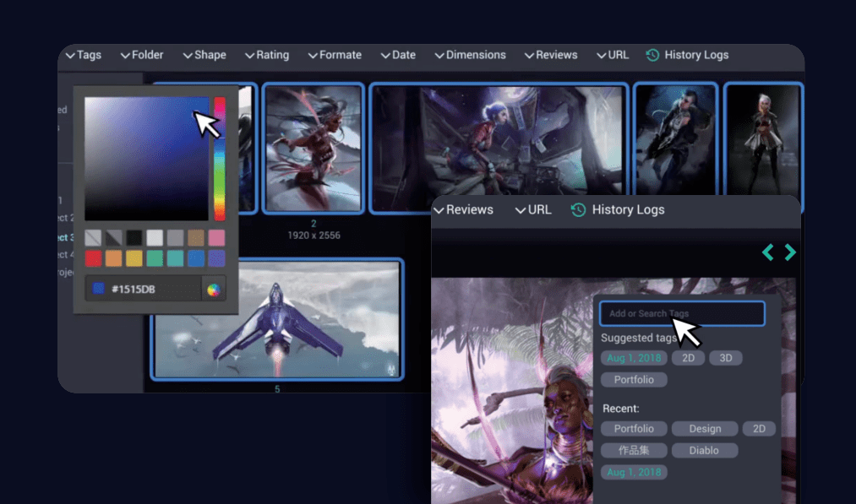The height and width of the screenshot is (504, 856).
Task: Add the suggested 2D tag
Action: pyautogui.click(x=689, y=358)
